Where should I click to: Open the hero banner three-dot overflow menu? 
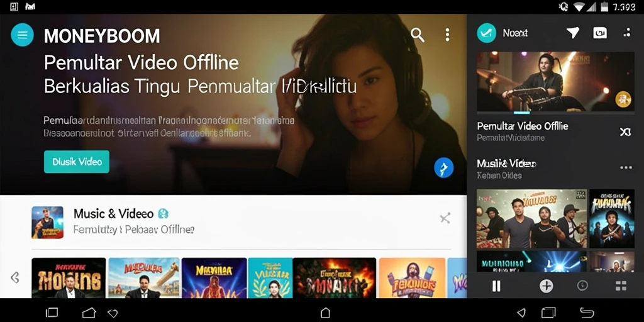(x=447, y=35)
